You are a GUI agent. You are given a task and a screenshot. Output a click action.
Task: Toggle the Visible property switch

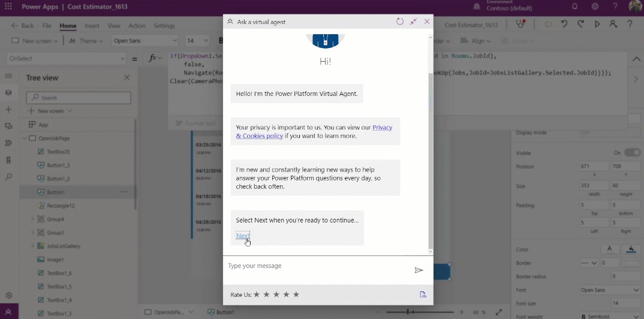click(631, 153)
